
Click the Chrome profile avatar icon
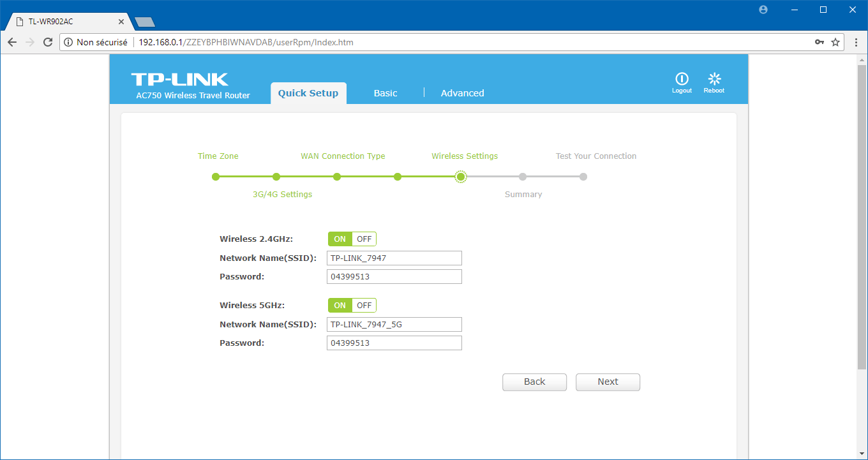(x=763, y=10)
